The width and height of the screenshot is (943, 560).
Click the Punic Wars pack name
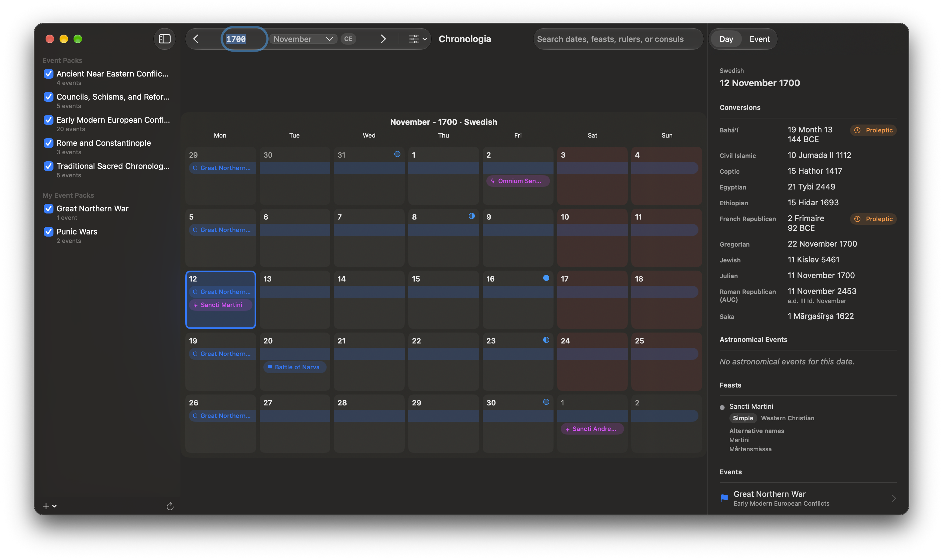[77, 232]
